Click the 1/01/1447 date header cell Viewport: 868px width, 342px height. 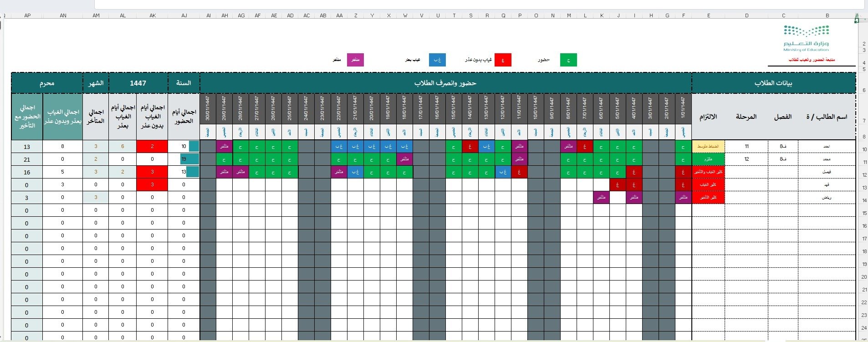pyautogui.click(x=683, y=109)
